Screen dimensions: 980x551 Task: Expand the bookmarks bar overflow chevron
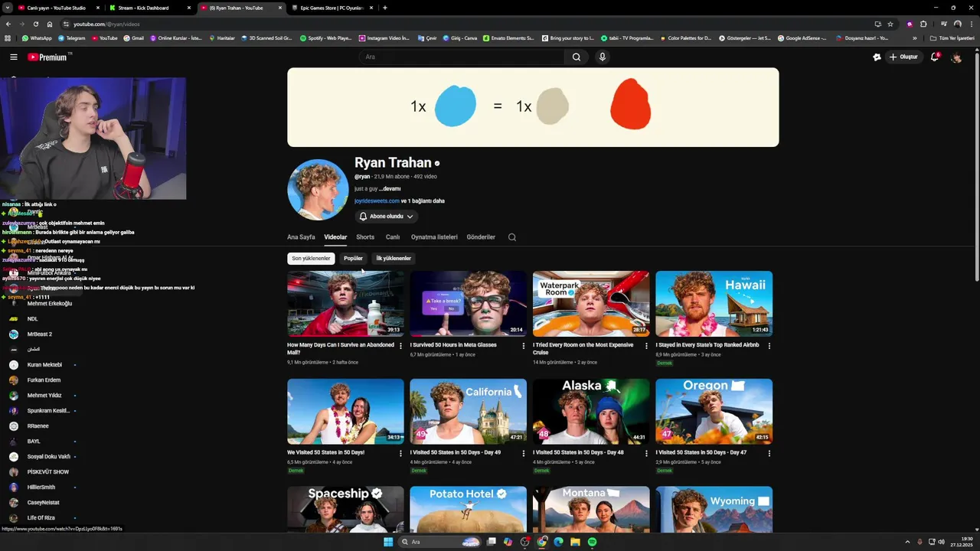(914, 37)
